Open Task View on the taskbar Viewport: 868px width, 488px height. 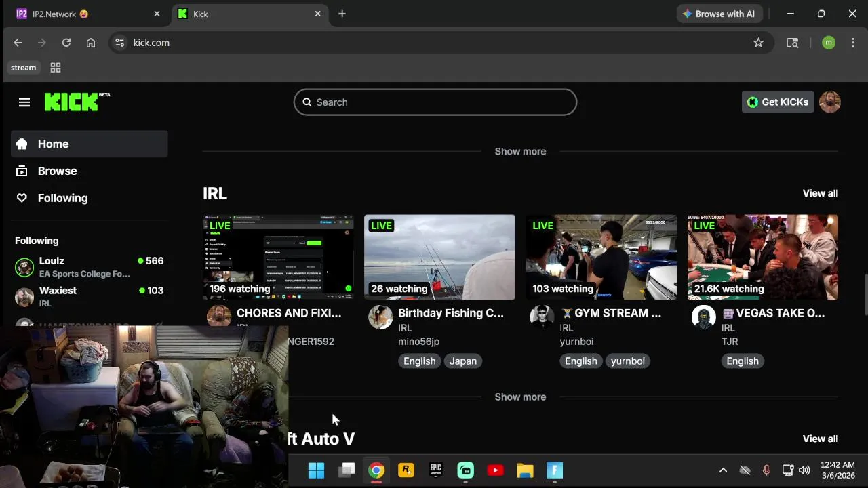[347, 470]
